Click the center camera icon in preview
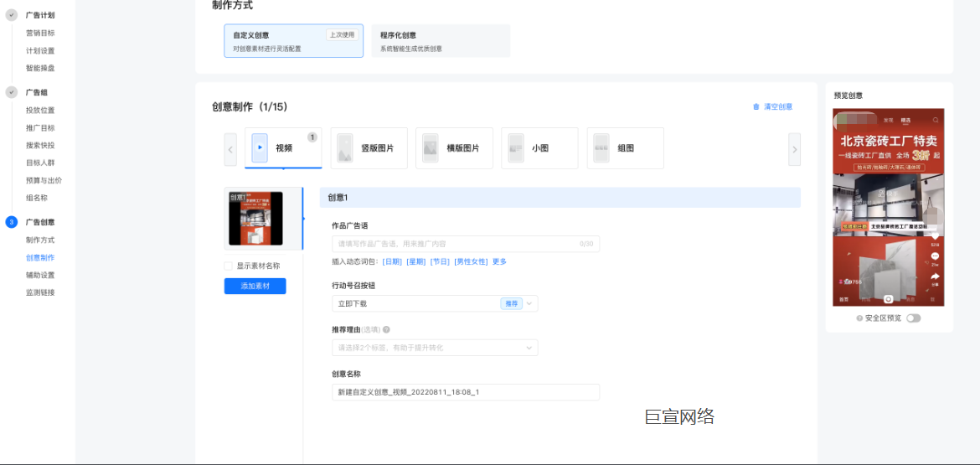The height and width of the screenshot is (465, 980). (888, 299)
